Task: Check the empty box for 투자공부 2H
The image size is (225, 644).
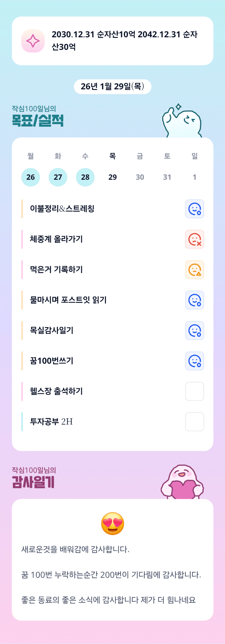Action: point(195,422)
